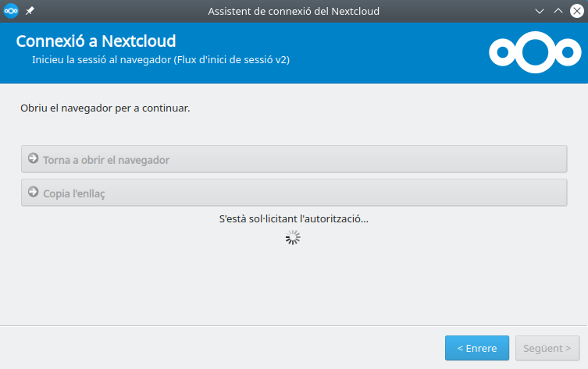Image resolution: width=588 pixels, height=369 pixels.
Task: Click the Nextcloud app icon in title bar
Action: click(11, 11)
